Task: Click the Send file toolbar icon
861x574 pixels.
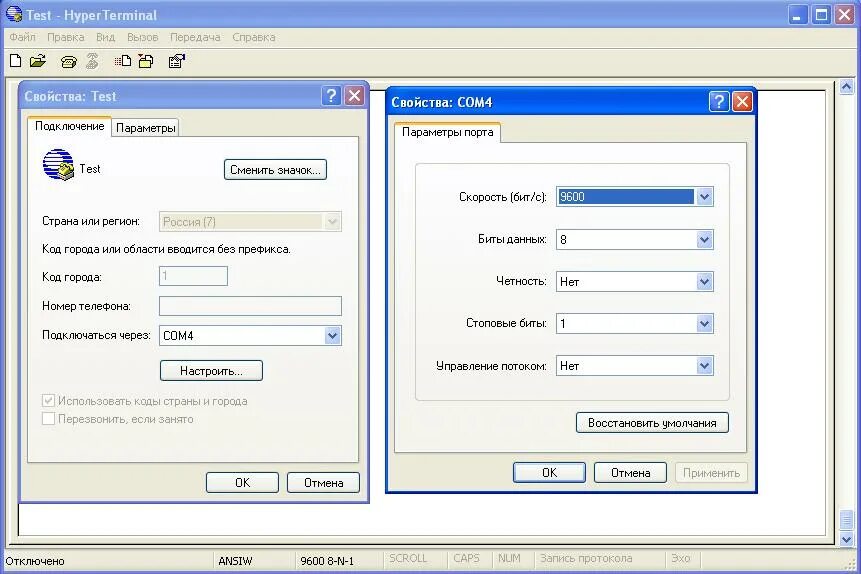Action: point(122,61)
